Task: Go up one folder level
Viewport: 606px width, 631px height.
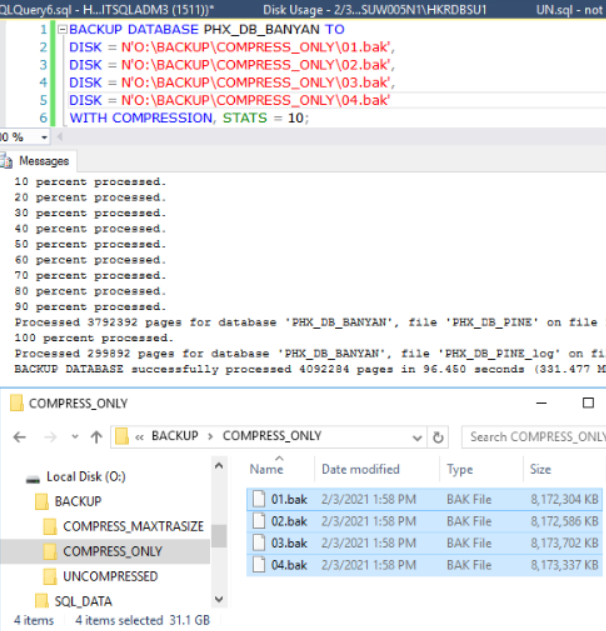Action: [96, 437]
